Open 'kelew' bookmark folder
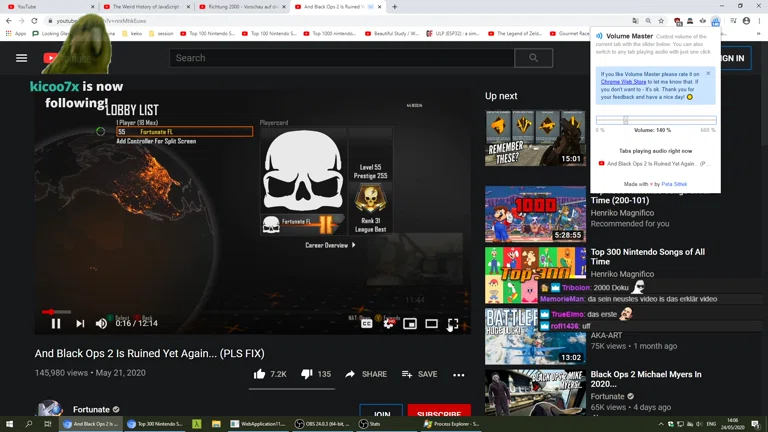The height and width of the screenshot is (432, 768). point(132,33)
